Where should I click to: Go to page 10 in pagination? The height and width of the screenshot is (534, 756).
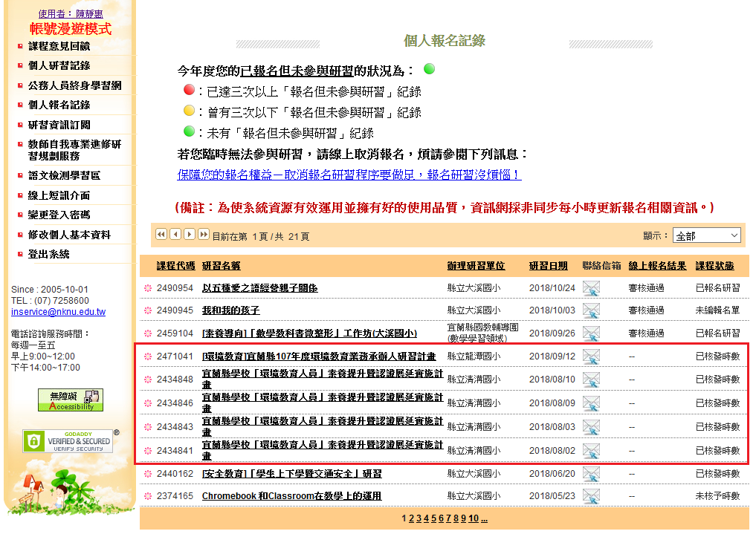tap(474, 518)
